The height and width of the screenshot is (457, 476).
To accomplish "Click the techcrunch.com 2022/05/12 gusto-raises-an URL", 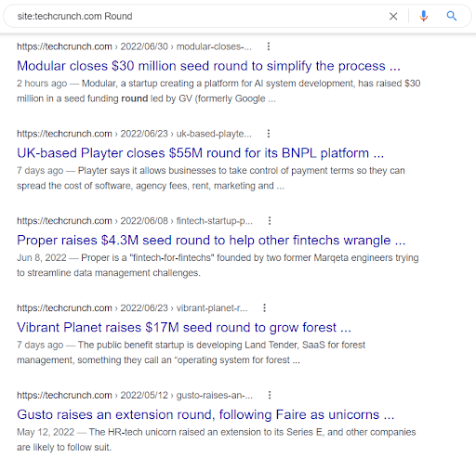I will [135, 396].
